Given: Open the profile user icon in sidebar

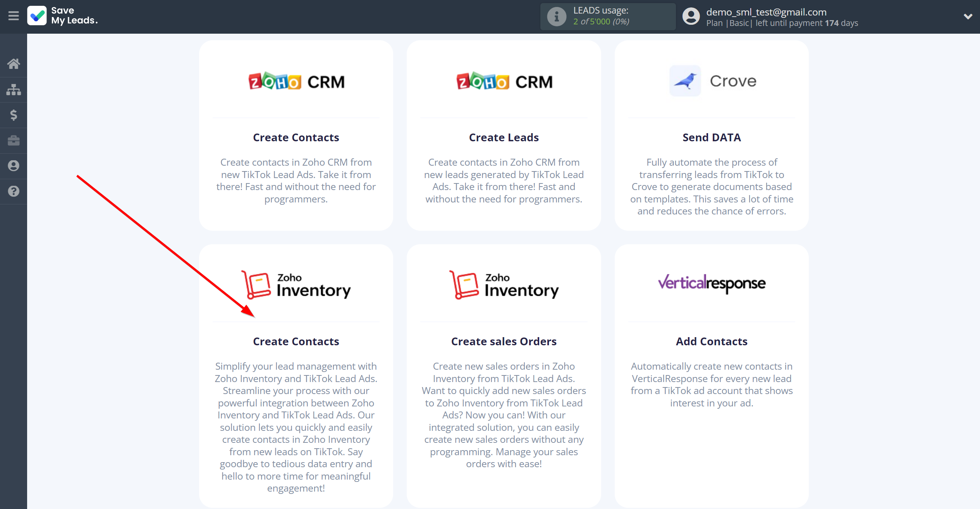Looking at the screenshot, I should point(14,166).
